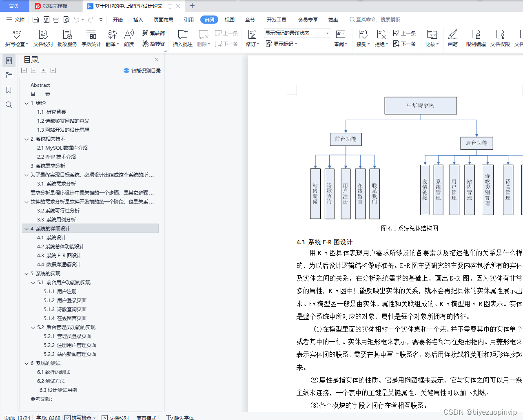Image resolution: width=523 pixels, height=420 pixels.
Task: Jump to '5.1.1 用户注册' in outline
Action: point(60,292)
